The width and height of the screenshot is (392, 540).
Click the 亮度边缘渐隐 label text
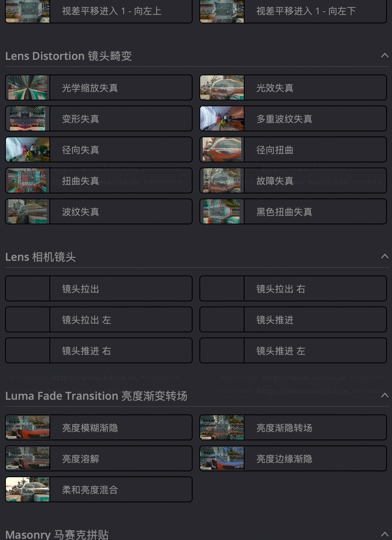point(284,459)
